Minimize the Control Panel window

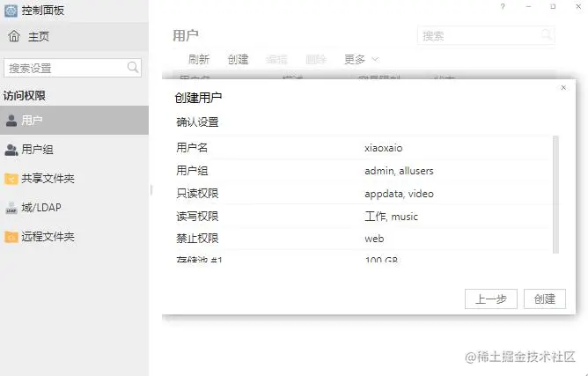[x=528, y=7]
